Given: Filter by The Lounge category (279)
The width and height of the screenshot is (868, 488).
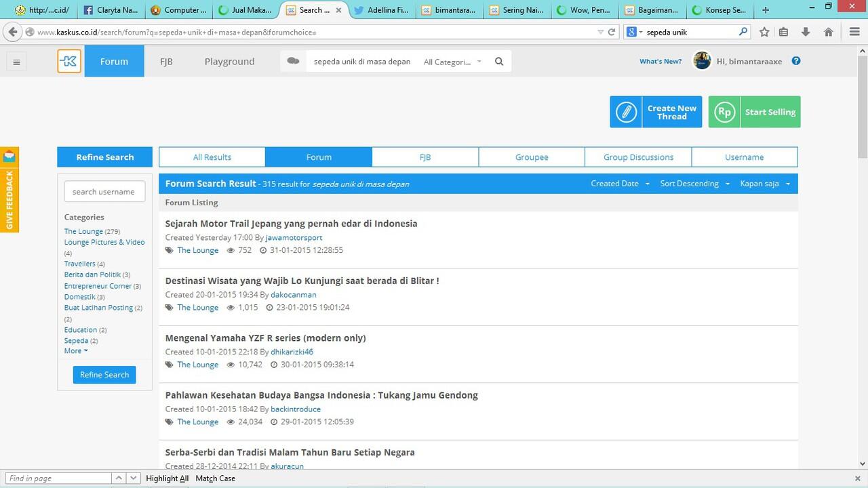Looking at the screenshot, I should [83, 232].
